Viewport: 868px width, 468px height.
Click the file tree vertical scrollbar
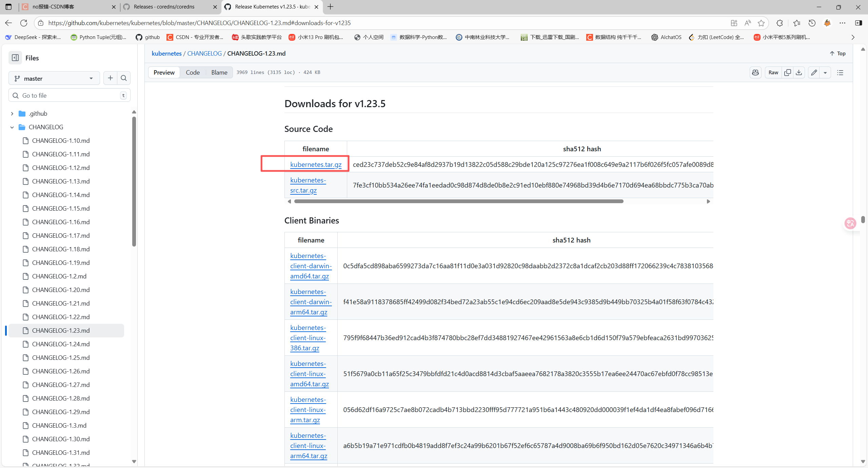click(134, 181)
